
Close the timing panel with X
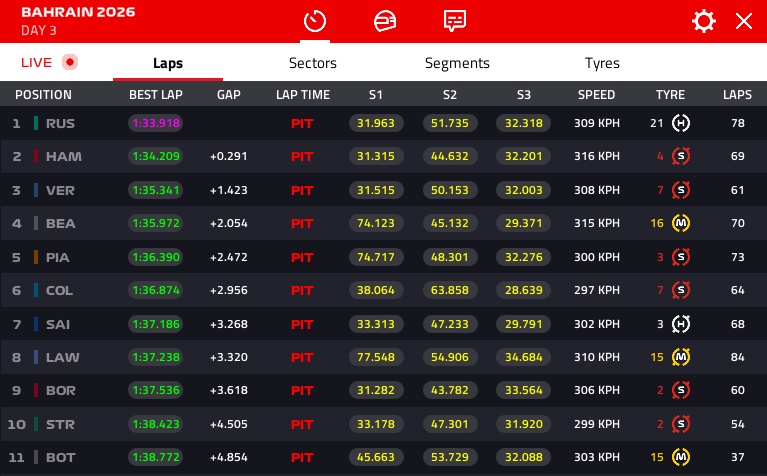coord(744,22)
